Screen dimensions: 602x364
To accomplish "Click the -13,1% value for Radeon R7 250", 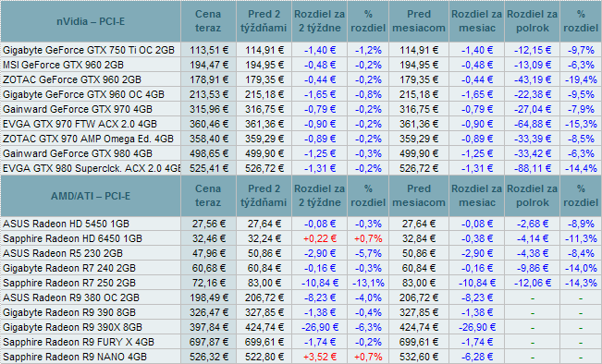I will point(368,283).
